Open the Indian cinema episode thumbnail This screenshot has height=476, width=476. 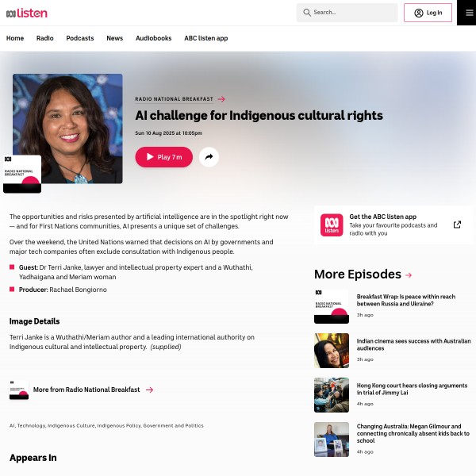point(332,351)
